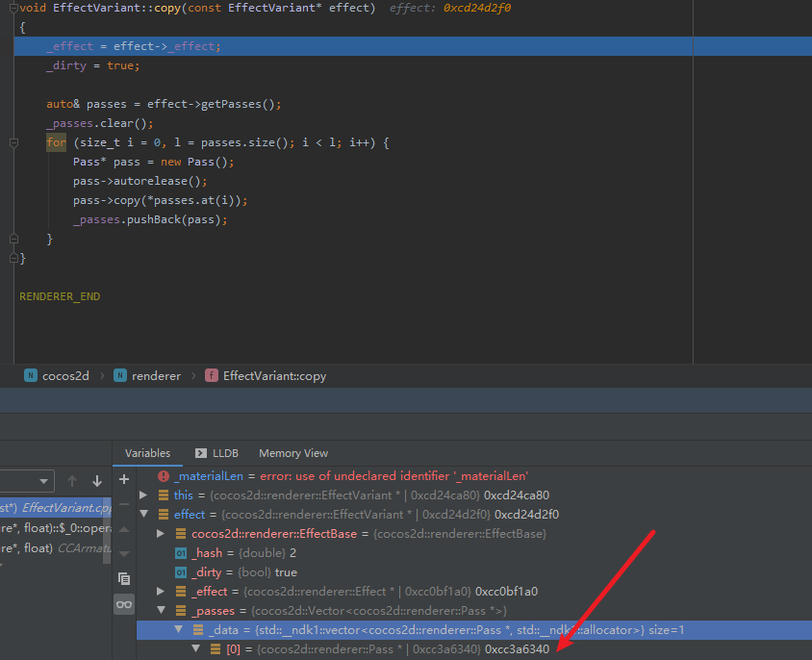This screenshot has width=812, height=660.
Task: Click the move watch down triangle icon
Action: (124, 554)
